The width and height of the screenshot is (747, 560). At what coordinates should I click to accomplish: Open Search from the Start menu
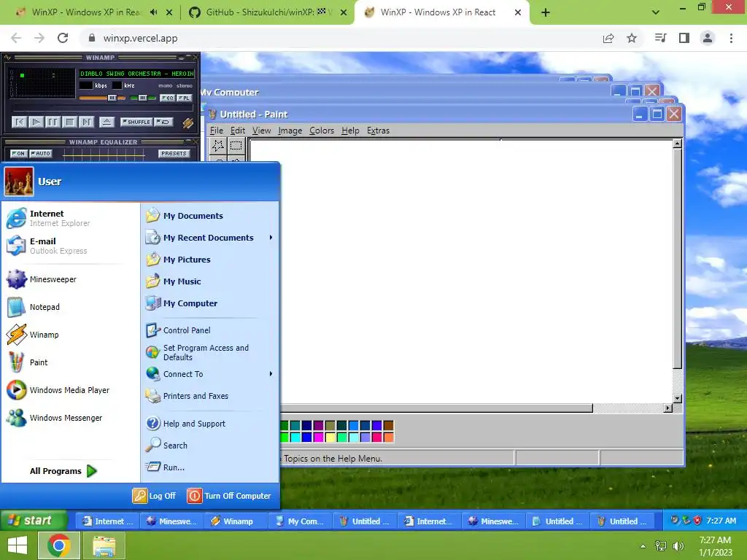(210, 446)
